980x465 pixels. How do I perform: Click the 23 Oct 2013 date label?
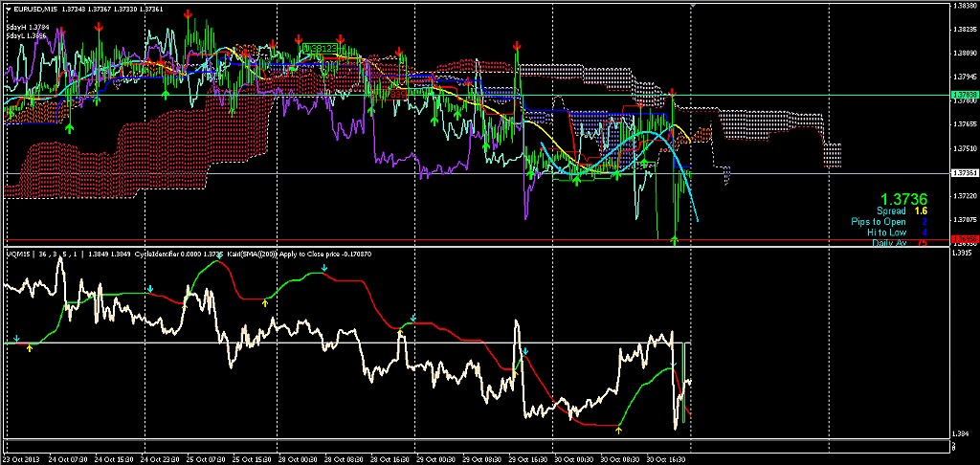[21, 459]
